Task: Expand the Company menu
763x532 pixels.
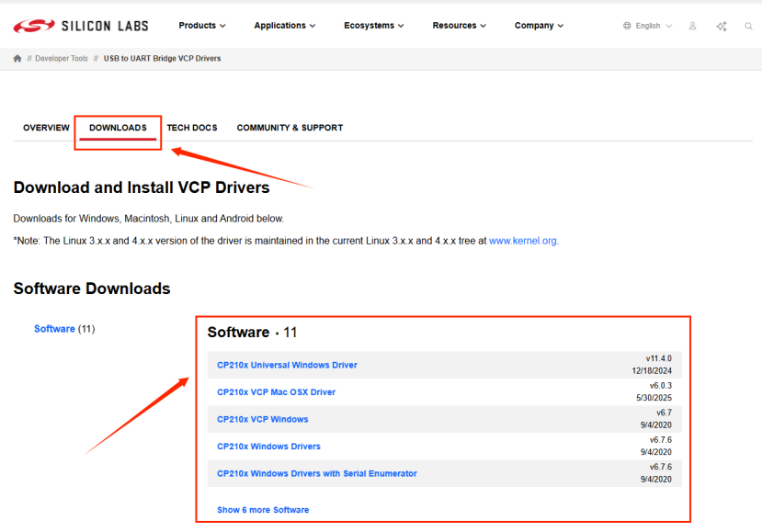Action: pos(539,26)
